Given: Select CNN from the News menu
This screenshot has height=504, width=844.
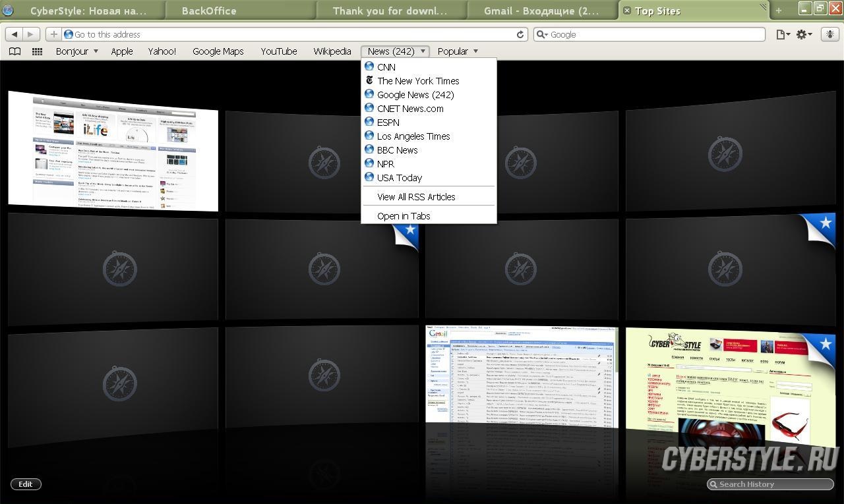Looking at the screenshot, I should (429, 67).
